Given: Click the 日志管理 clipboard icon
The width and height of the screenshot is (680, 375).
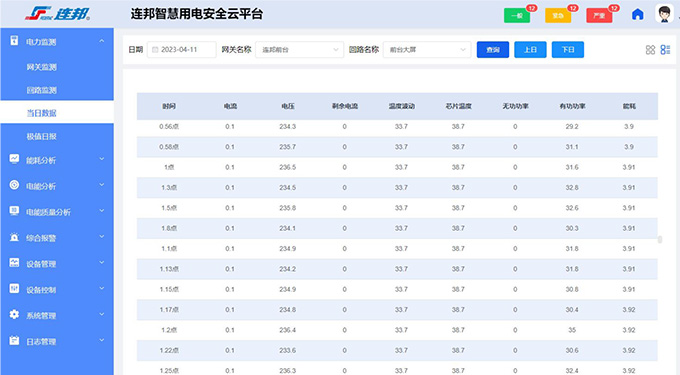Looking at the screenshot, I should [x=14, y=341].
